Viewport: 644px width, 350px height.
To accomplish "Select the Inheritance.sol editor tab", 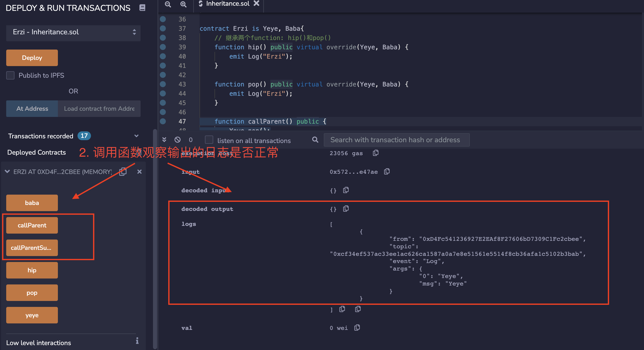I will coord(227,4).
